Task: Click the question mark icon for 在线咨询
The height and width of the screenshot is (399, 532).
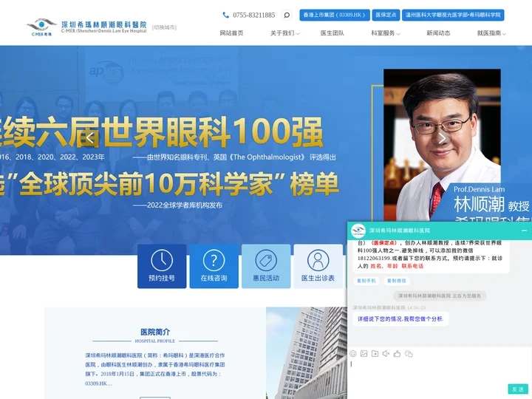Action: [x=214, y=260]
